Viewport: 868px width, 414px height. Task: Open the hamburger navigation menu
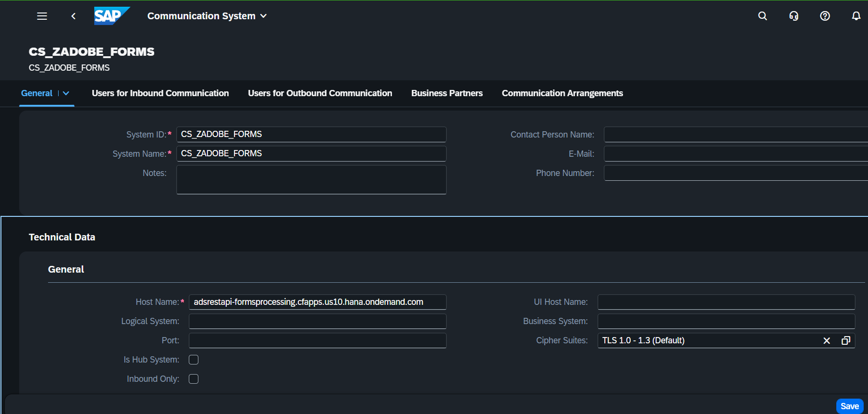(x=42, y=16)
